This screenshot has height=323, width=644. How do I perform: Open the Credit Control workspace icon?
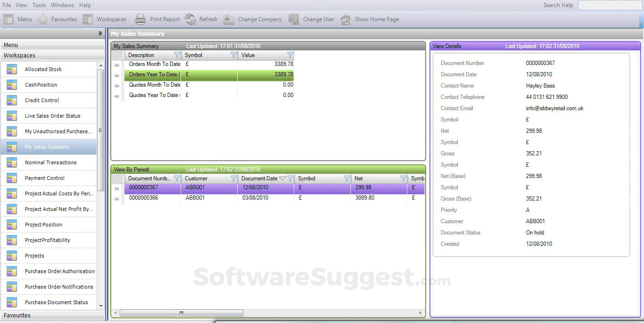[x=12, y=100]
